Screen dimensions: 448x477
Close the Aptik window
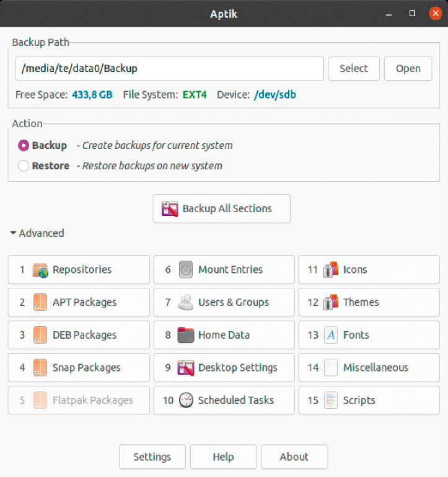pyautogui.click(x=436, y=14)
